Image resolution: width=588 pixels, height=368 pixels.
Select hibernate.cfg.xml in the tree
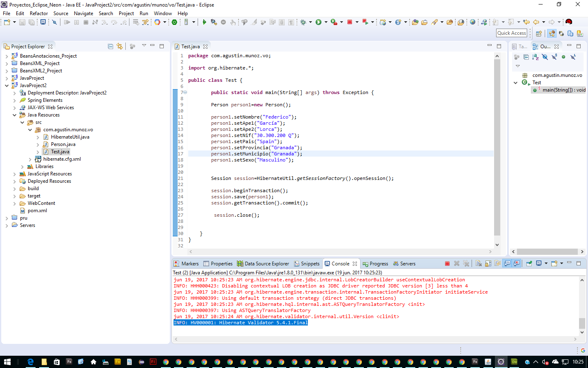coord(62,159)
